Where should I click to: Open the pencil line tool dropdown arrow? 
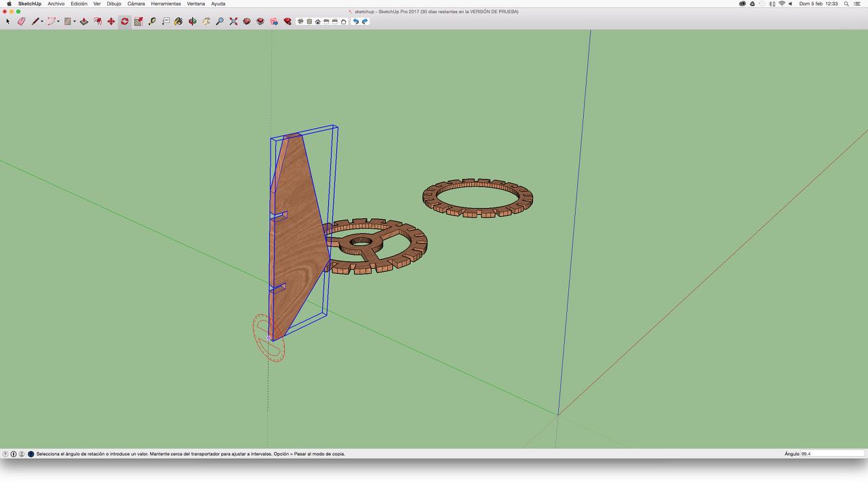(x=42, y=22)
